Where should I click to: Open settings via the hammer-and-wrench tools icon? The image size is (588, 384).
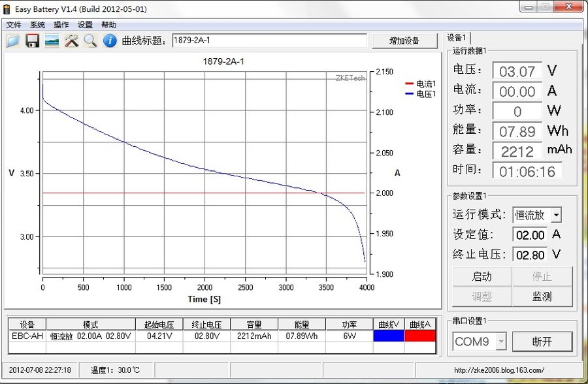click(71, 40)
